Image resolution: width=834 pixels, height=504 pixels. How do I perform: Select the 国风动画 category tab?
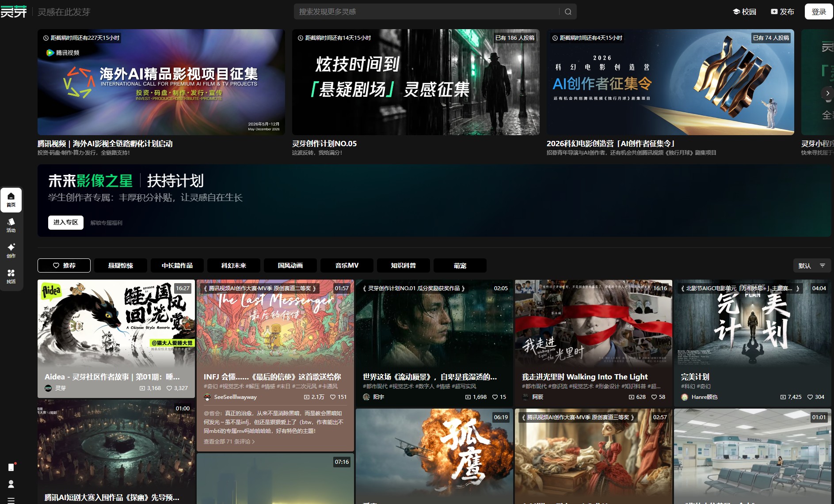pyautogui.click(x=290, y=265)
